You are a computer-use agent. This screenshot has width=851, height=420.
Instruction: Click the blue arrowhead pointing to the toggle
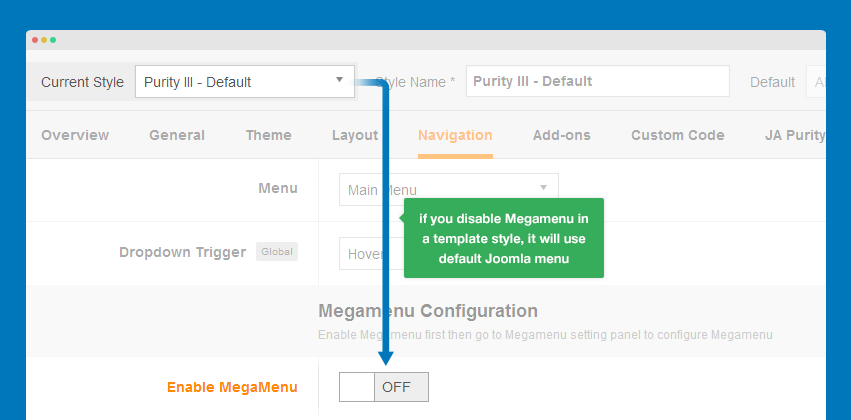pyautogui.click(x=385, y=358)
